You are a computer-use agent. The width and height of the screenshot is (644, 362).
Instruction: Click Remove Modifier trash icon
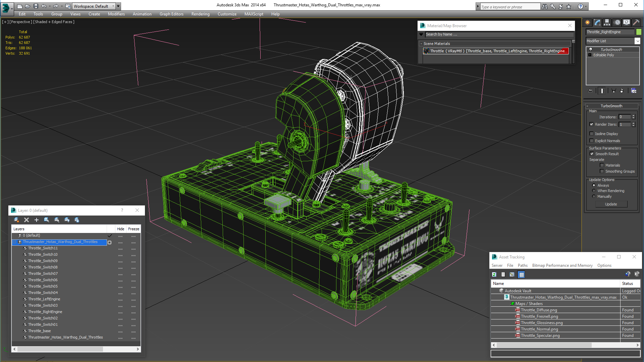[622, 91]
